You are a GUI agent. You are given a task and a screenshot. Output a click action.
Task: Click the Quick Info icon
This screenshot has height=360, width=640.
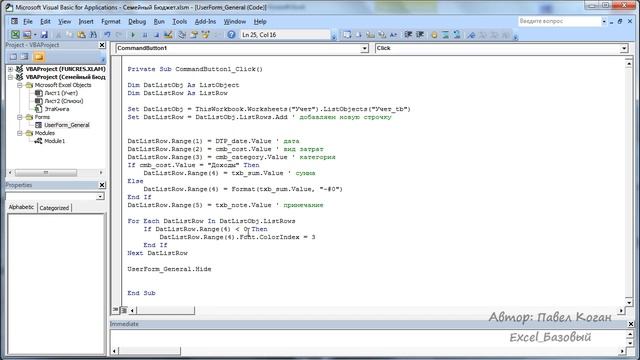tap(370, 35)
